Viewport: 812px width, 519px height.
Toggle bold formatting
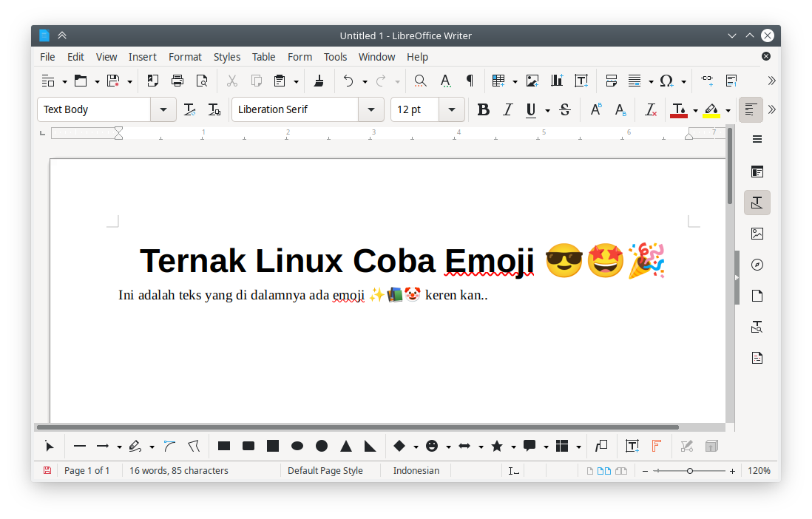[484, 109]
